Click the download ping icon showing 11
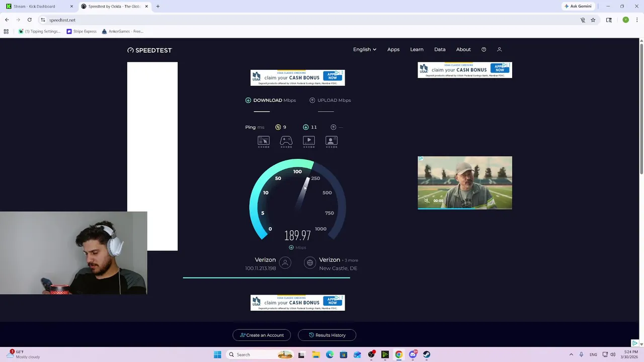 coord(305,127)
